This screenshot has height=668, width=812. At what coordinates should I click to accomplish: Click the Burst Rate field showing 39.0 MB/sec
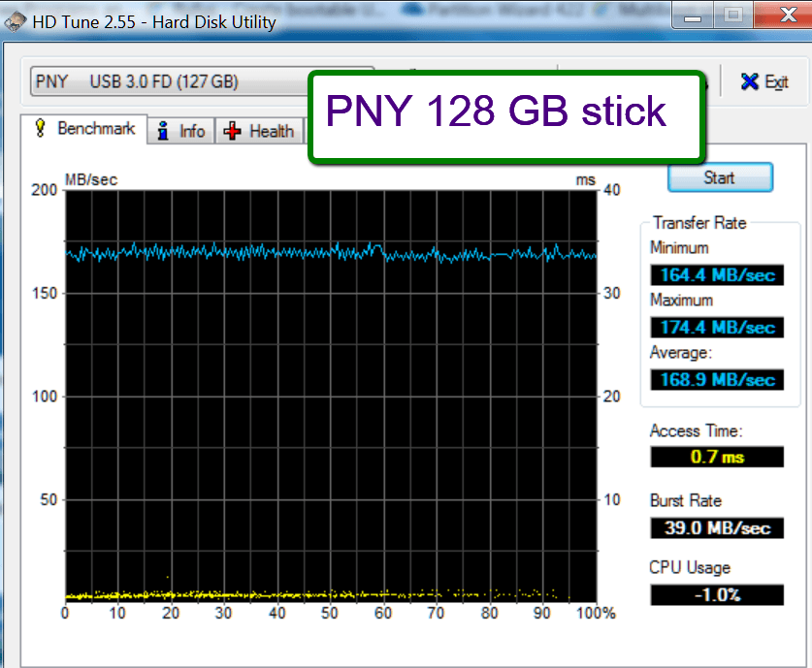point(716,527)
